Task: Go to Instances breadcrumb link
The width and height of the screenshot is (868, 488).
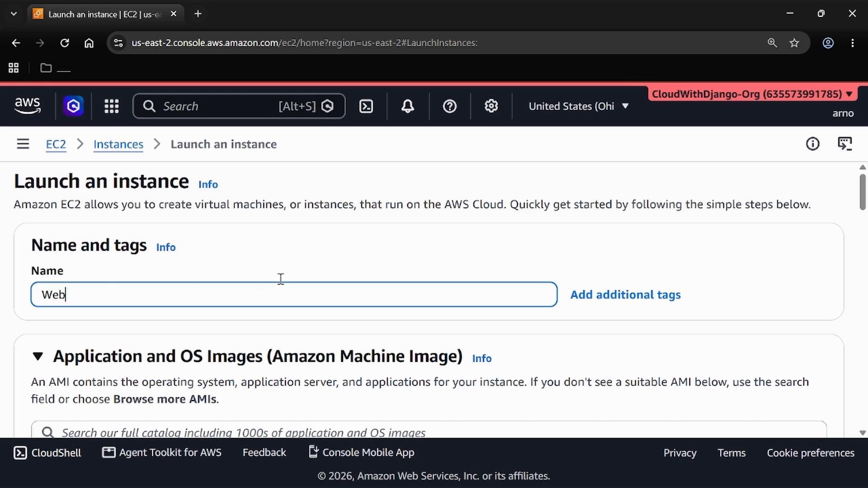Action: tap(118, 144)
